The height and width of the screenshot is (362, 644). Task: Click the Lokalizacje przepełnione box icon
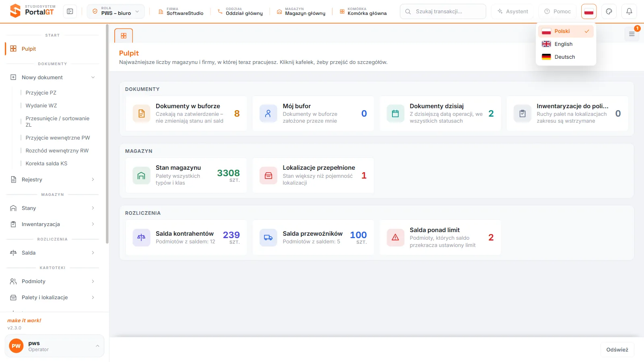(268, 176)
